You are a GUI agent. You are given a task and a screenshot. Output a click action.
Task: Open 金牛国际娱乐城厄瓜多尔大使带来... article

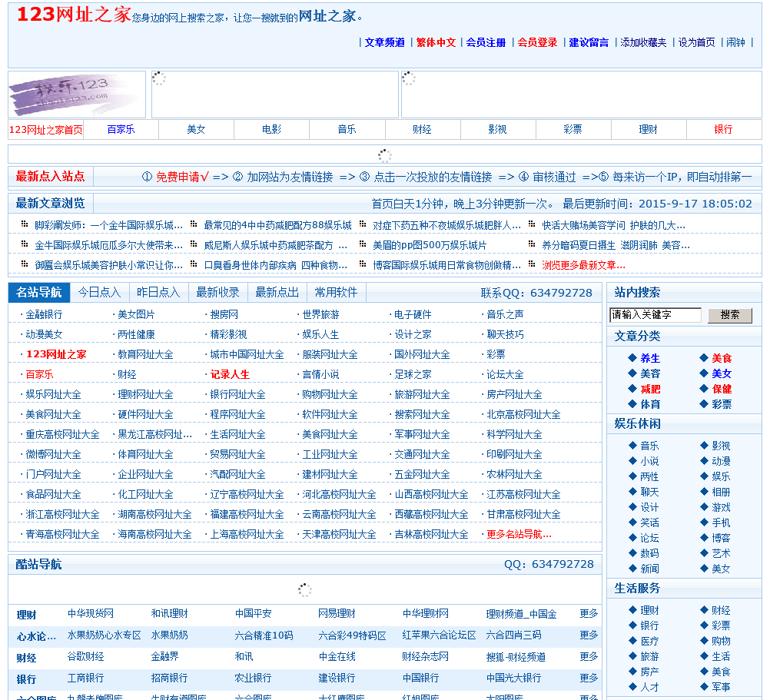(x=108, y=245)
